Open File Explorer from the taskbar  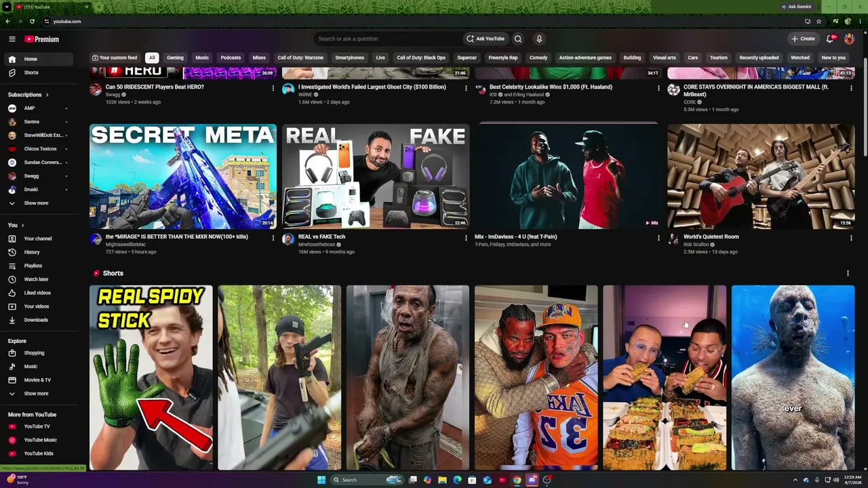[442, 480]
